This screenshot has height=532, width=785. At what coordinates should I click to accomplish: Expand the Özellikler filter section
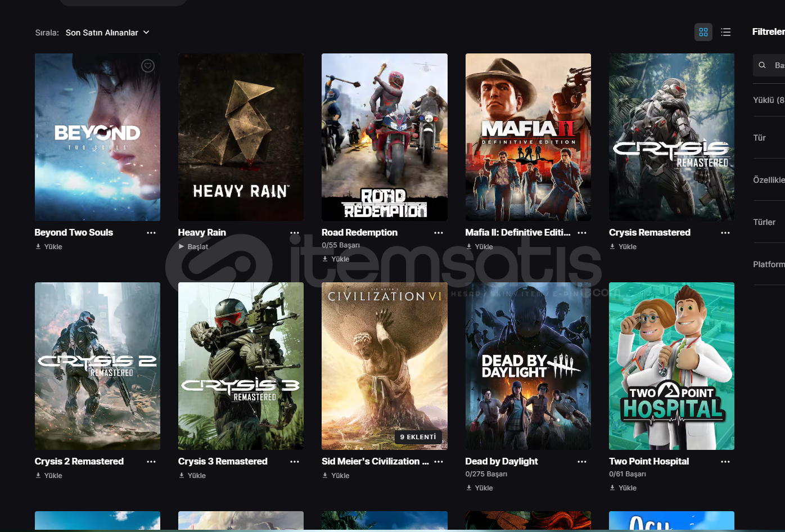(769, 180)
